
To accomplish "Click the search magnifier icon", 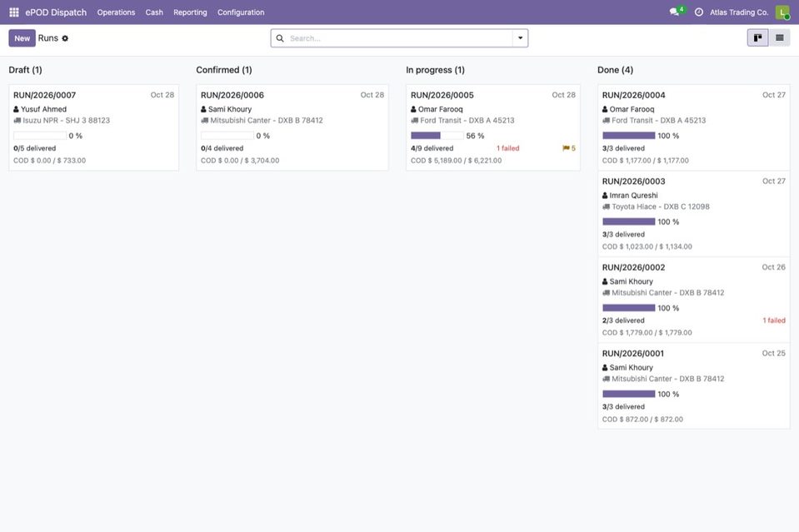I will pyautogui.click(x=280, y=38).
